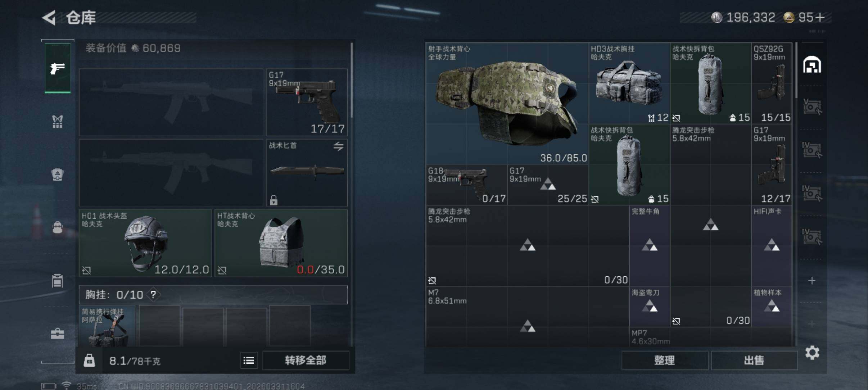Open the first level V storage box icon
Image resolution: width=868 pixels, height=390 pixels.
pyautogui.click(x=812, y=107)
